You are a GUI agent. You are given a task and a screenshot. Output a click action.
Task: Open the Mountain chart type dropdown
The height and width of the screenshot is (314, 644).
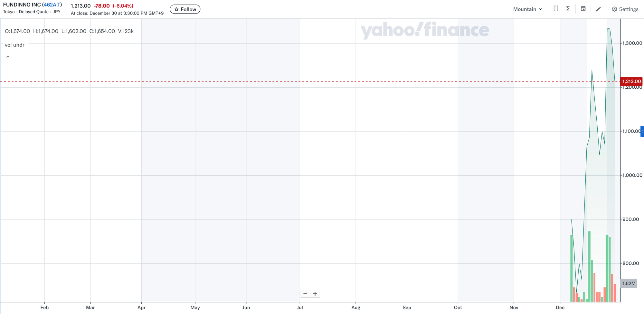[527, 9]
